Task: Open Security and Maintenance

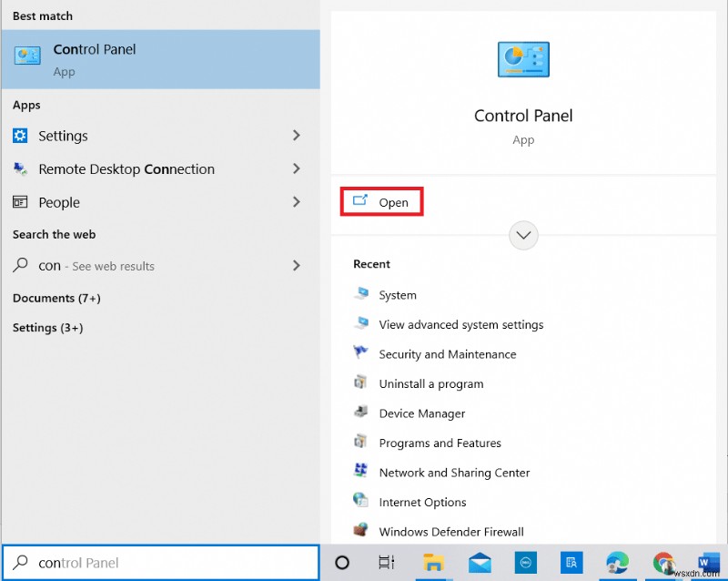Action: (446, 353)
